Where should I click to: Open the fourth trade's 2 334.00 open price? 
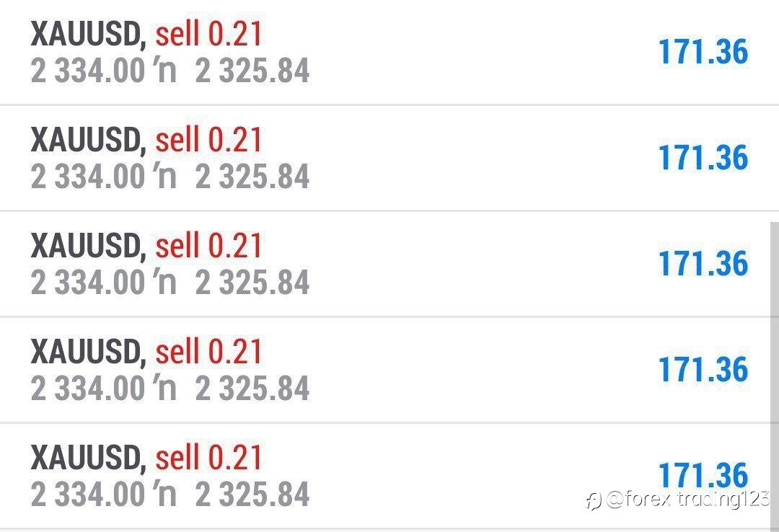coord(87,388)
